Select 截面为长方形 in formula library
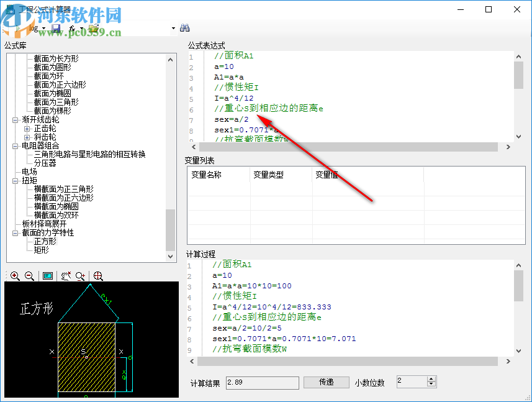The width and height of the screenshot is (532, 402). coord(56,59)
